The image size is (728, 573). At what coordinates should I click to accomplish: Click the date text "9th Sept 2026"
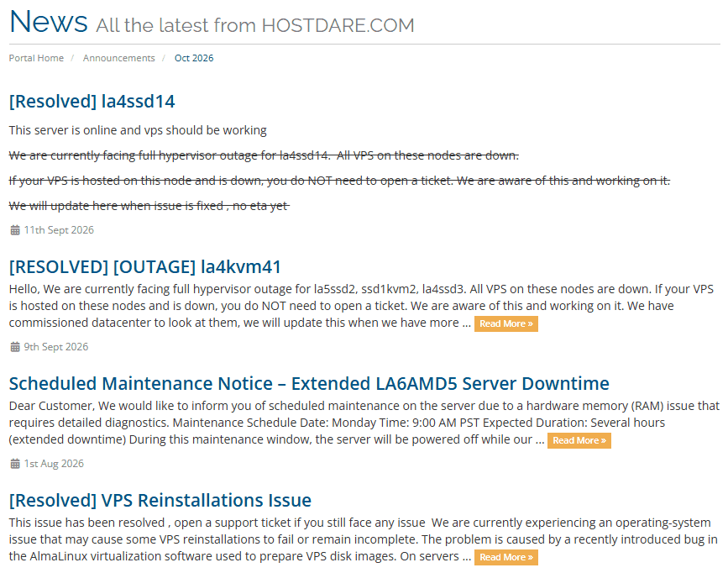coord(56,347)
